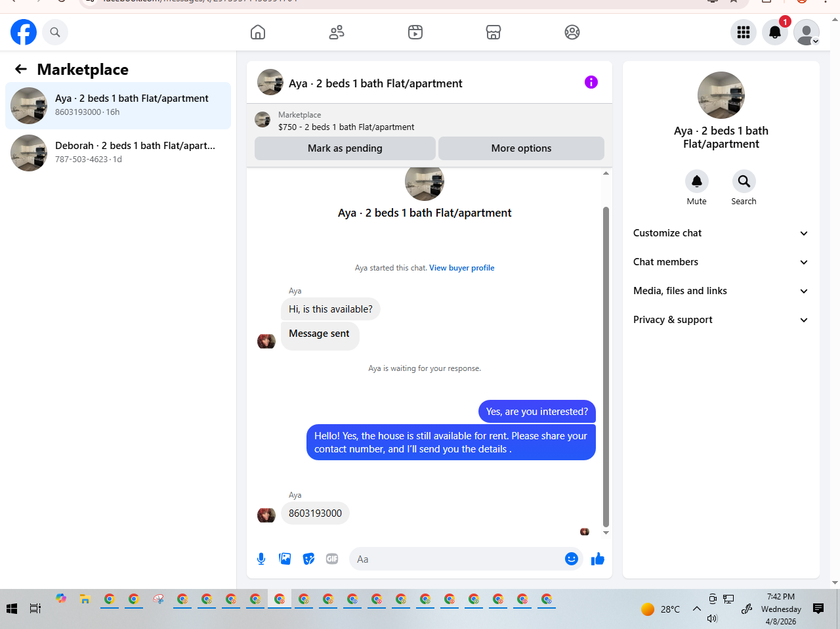The height and width of the screenshot is (629, 840).
Task: Select Deborah conversation in chat list
Action: click(118, 153)
